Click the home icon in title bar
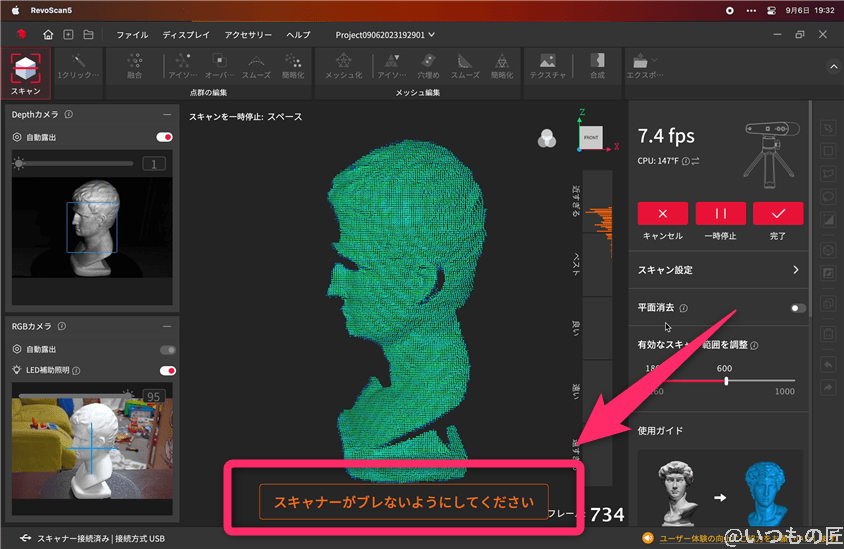The height and width of the screenshot is (549, 844). pyautogui.click(x=49, y=35)
